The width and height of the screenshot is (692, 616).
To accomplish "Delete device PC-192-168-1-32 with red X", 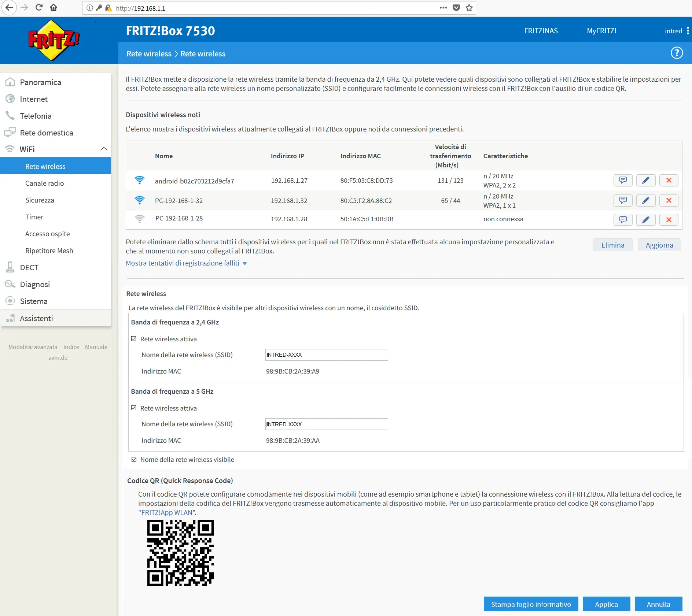I will point(669,200).
